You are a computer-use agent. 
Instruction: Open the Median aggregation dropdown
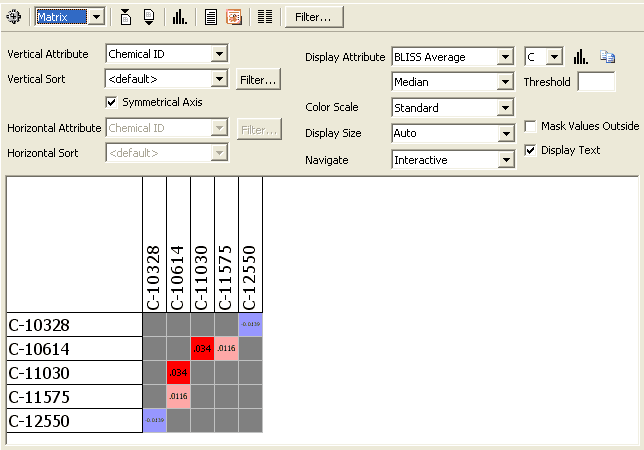tap(505, 82)
